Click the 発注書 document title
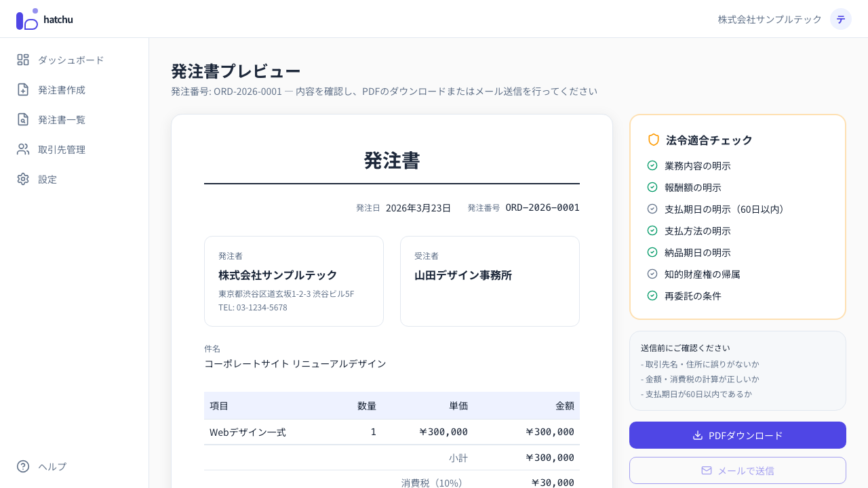The width and height of the screenshot is (868, 488). [x=392, y=160]
